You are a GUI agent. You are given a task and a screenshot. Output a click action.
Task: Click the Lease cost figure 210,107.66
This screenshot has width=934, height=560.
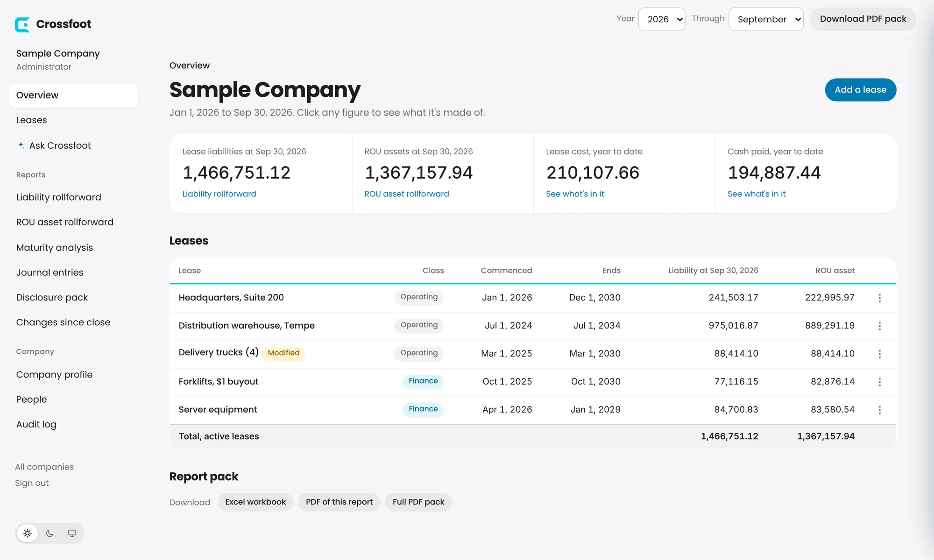[x=593, y=173]
